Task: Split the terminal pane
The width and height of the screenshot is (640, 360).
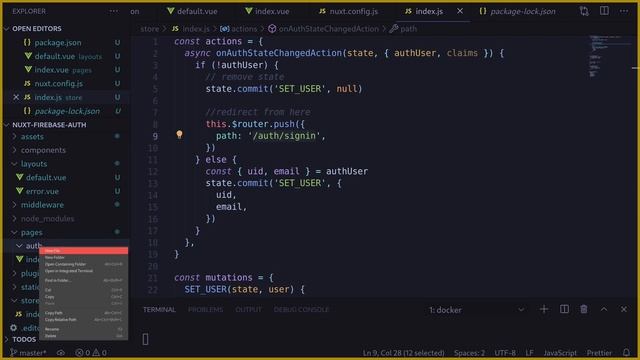Action: click(564, 309)
